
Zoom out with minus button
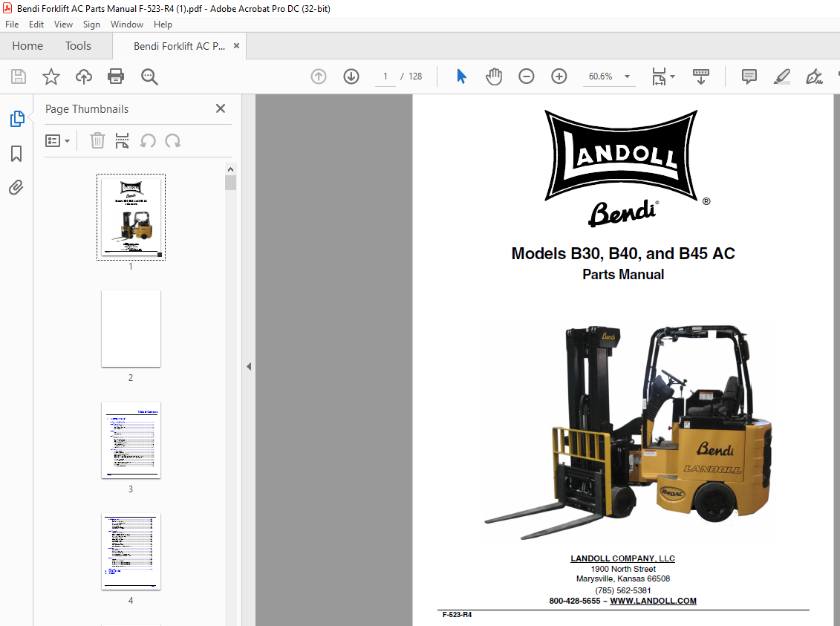526,76
